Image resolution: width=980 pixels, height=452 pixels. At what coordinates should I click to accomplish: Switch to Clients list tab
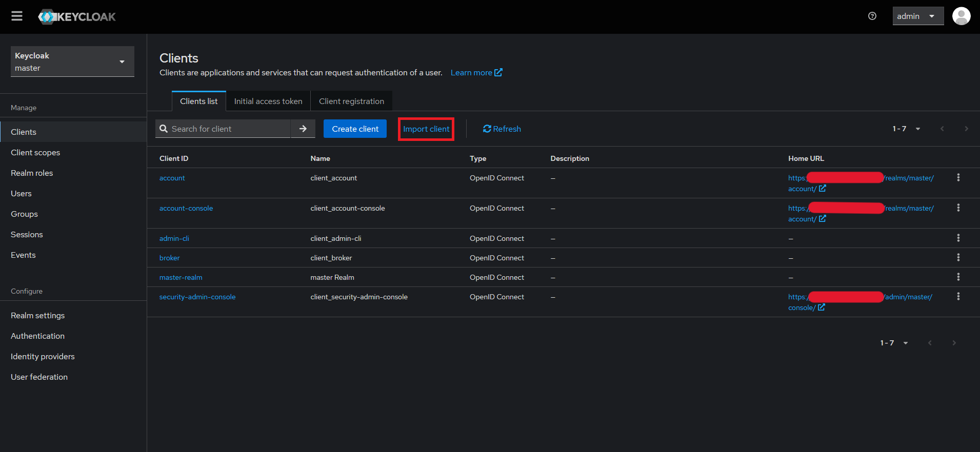(198, 101)
